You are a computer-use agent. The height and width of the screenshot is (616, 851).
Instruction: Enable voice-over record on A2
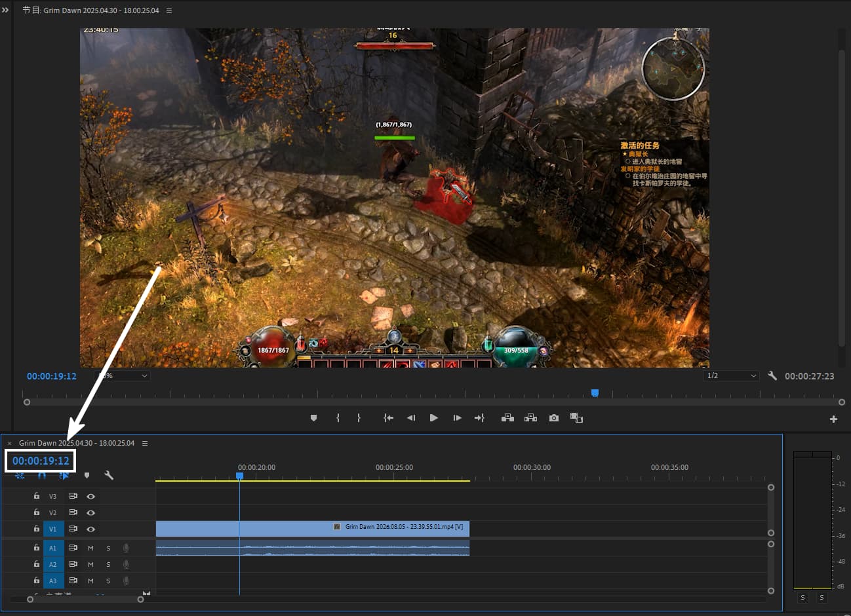pos(126,564)
